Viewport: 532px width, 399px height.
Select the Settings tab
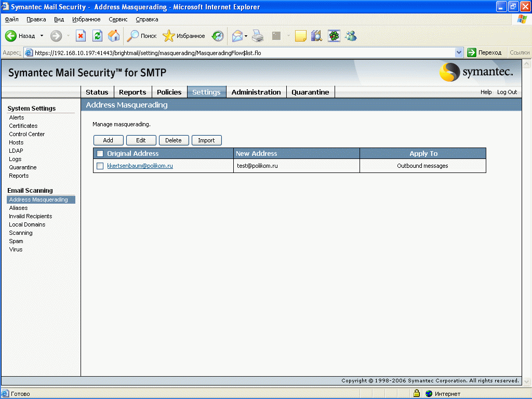tap(206, 92)
